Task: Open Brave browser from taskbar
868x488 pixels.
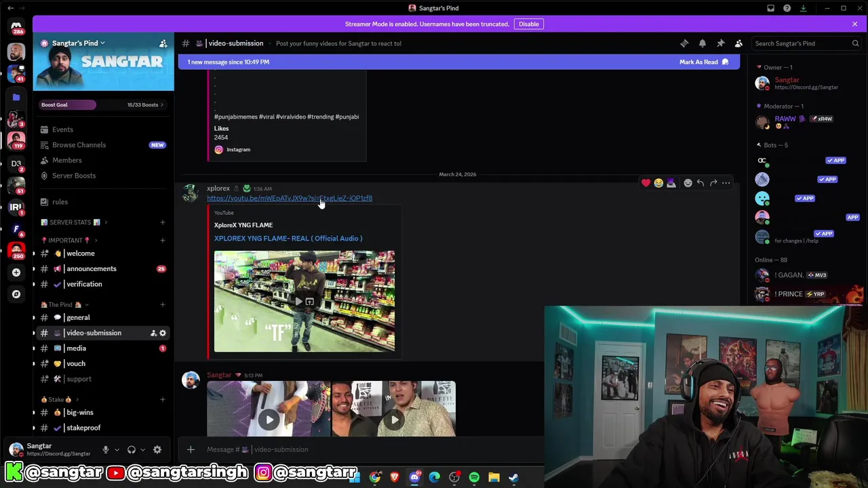Action: (x=395, y=477)
